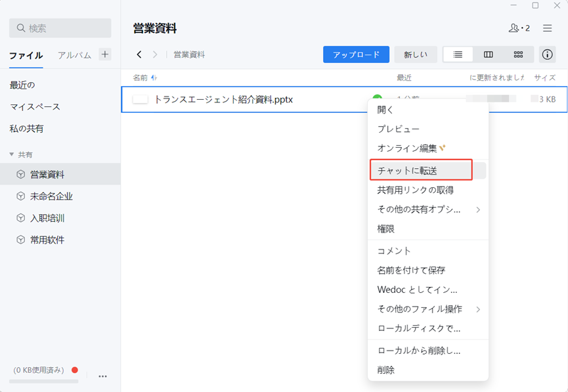568x392 pixels.
Task: Collapse the 共有 section in sidebar
Action: pyautogui.click(x=12, y=154)
